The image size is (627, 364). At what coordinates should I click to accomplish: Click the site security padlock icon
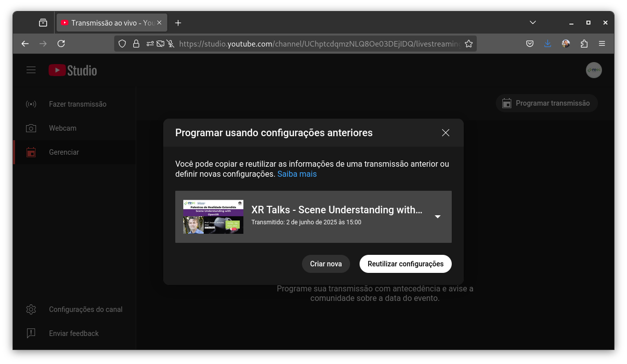tap(136, 44)
